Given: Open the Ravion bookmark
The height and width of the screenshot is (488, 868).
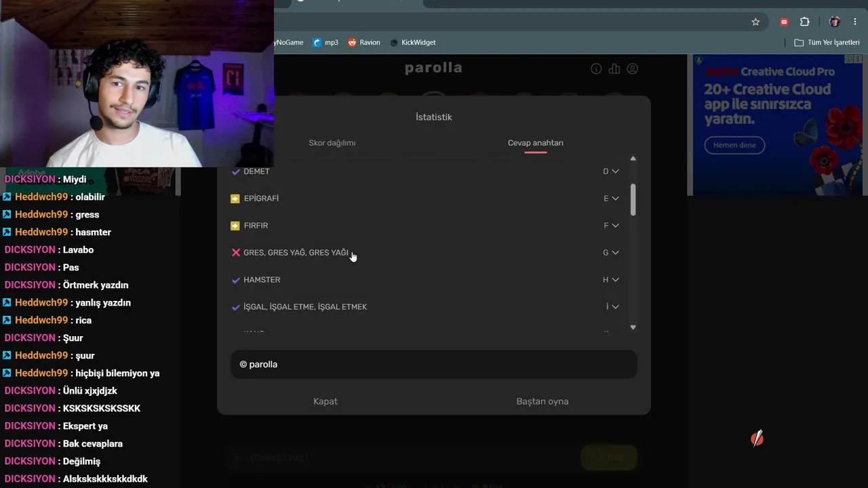Looking at the screenshot, I should click(x=364, y=42).
